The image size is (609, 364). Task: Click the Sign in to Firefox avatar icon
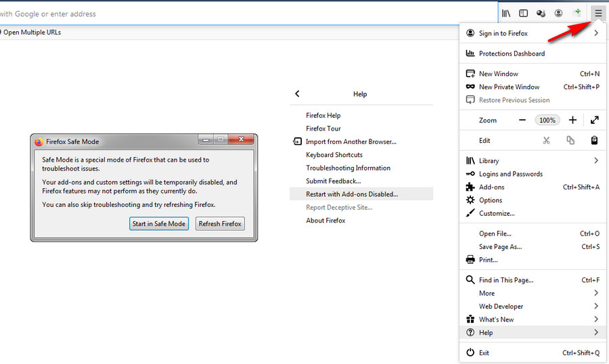pyautogui.click(x=470, y=33)
